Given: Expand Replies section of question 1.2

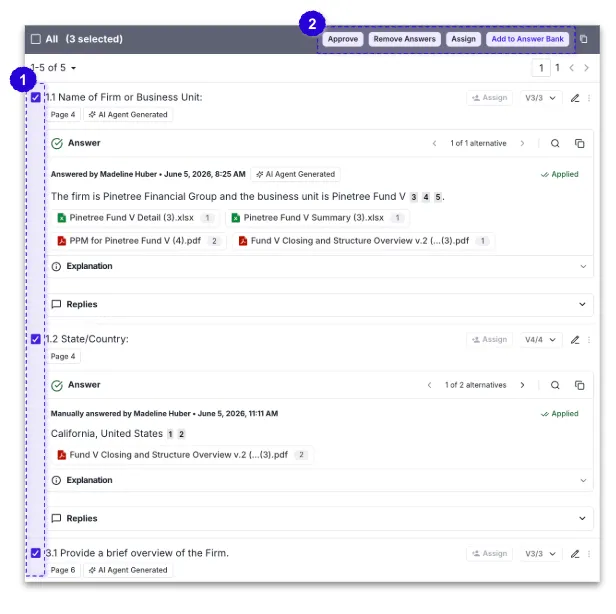Looking at the screenshot, I should pyautogui.click(x=320, y=519).
